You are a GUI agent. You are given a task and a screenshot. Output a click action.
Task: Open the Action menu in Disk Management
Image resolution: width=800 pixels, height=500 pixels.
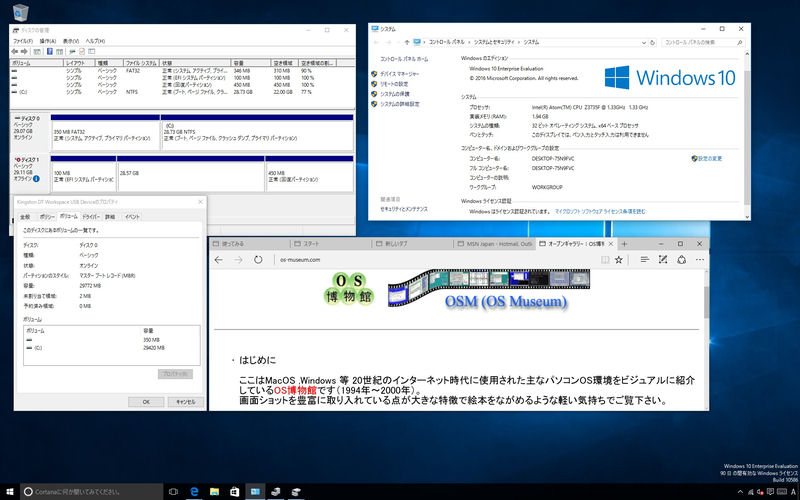point(48,41)
